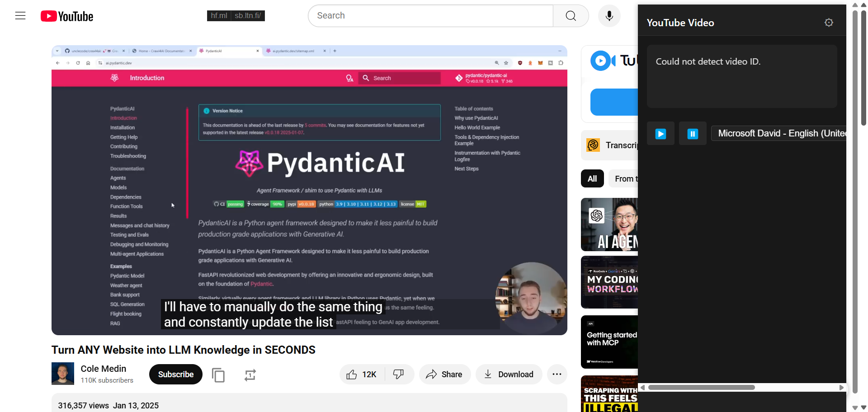
Task: Open the 'MY CODING WORKFLOW' thumbnail
Action: click(x=609, y=282)
